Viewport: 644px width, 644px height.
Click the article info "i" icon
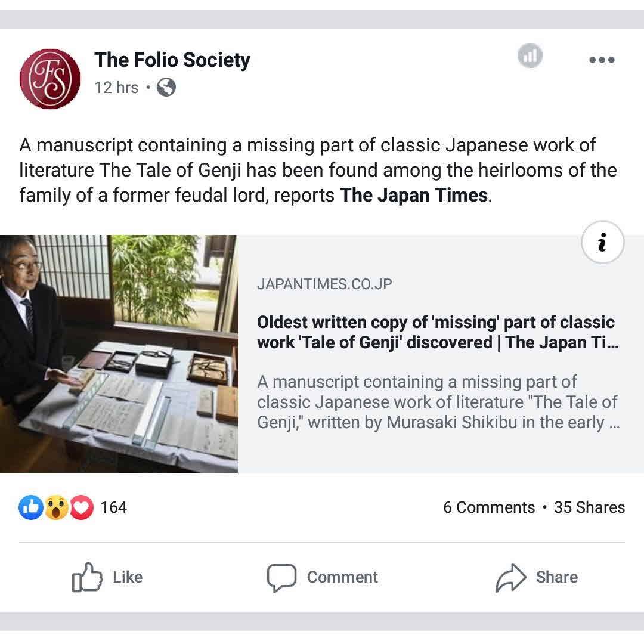click(602, 243)
